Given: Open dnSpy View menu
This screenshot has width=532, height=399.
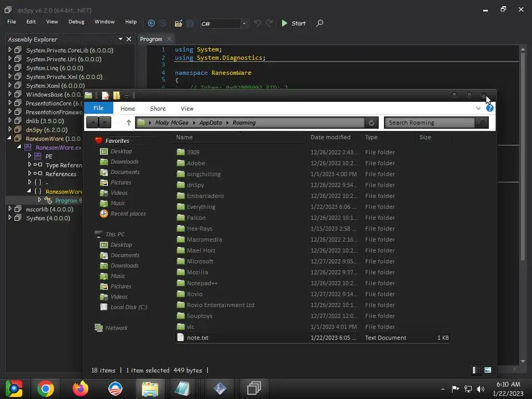Looking at the screenshot, I should point(52,21).
